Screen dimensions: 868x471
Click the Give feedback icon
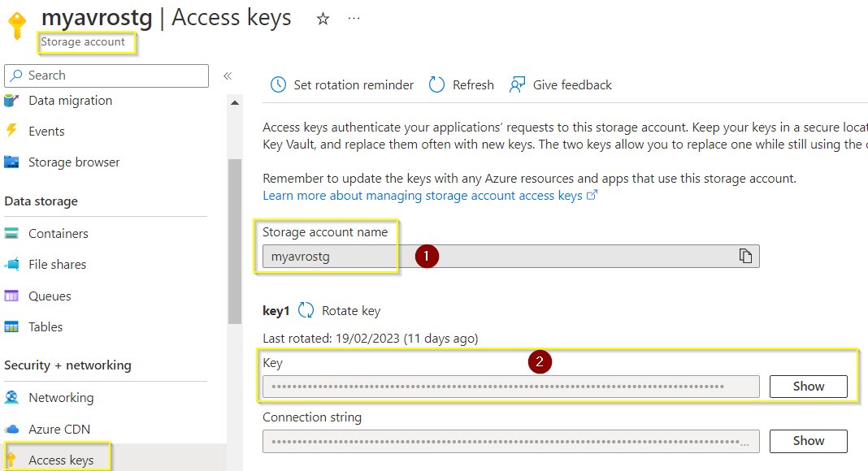point(517,84)
